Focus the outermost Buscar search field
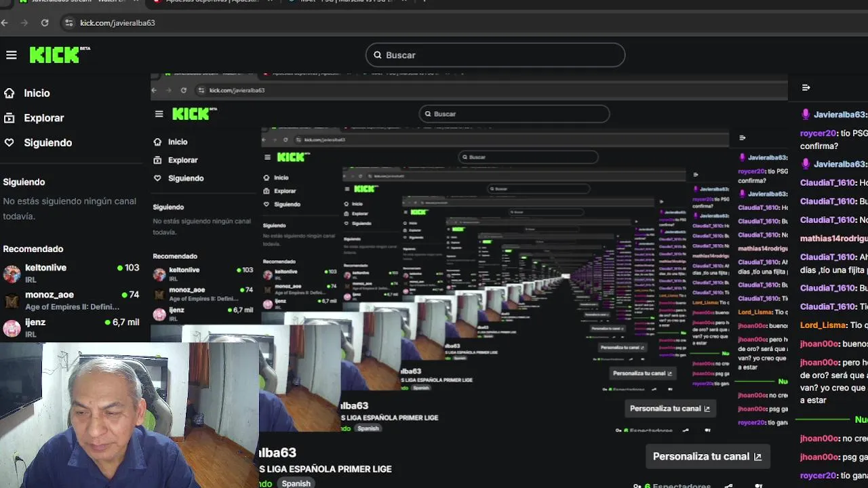 click(x=495, y=55)
